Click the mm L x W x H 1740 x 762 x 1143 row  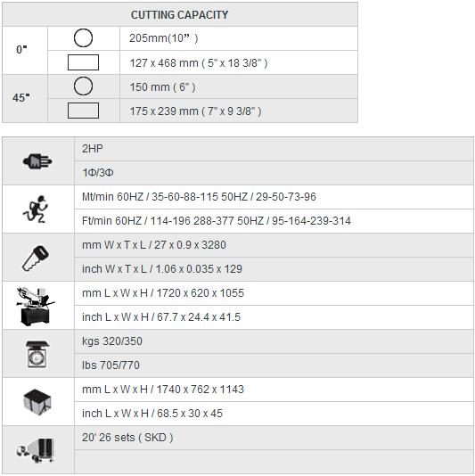tap(274, 390)
